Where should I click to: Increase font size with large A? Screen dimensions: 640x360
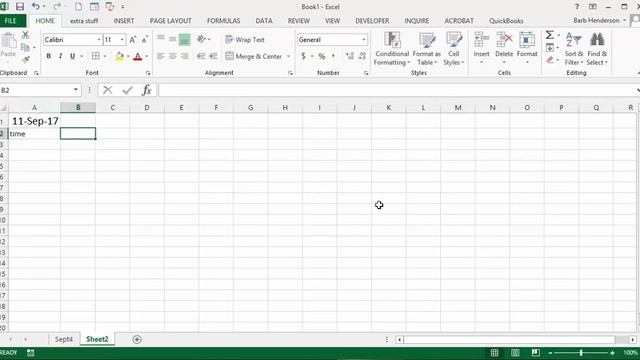click(132, 40)
